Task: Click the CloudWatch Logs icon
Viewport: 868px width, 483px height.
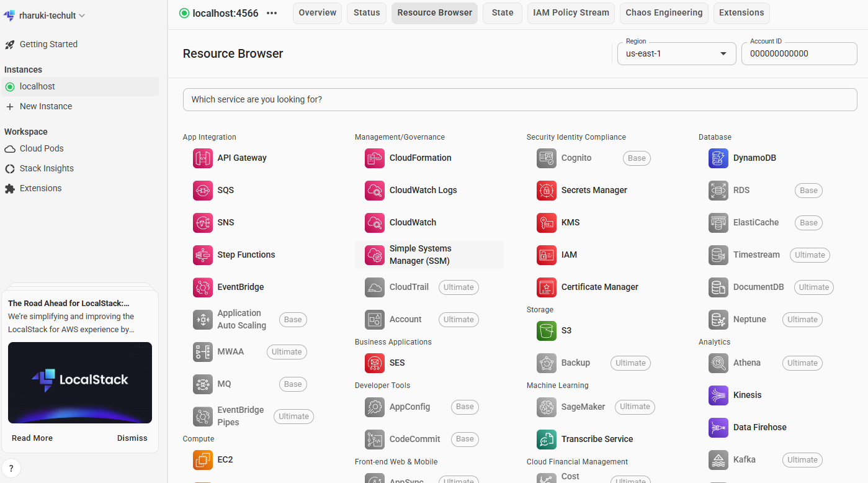Action: [375, 191]
